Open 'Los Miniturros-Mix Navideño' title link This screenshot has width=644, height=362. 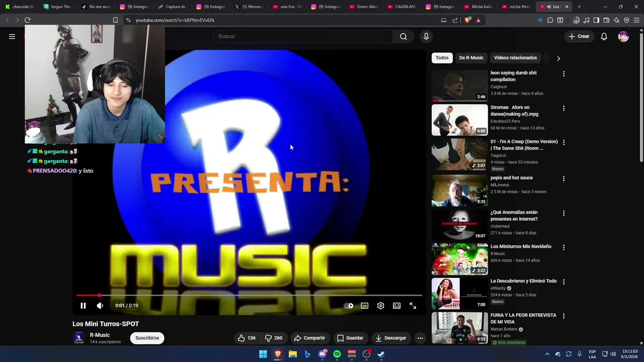521,246
